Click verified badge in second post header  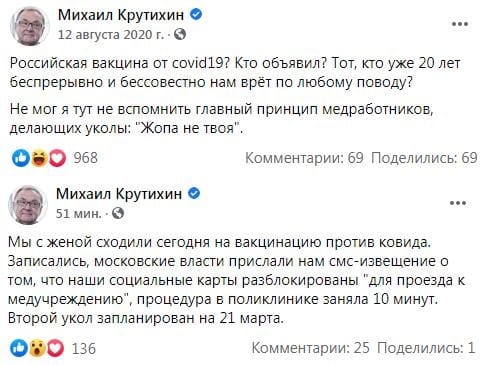coord(194,193)
